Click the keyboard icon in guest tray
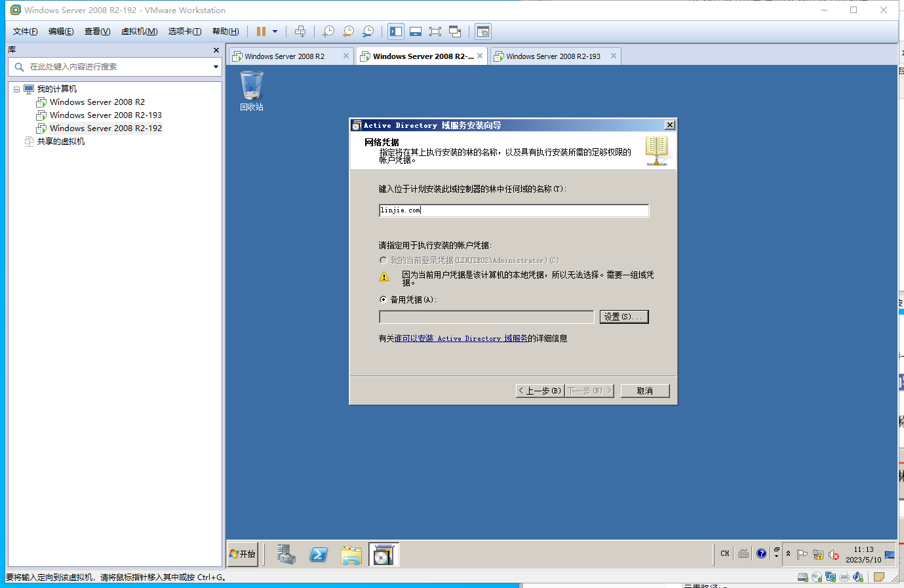The width and height of the screenshot is (904, 588). click(743, 554)
